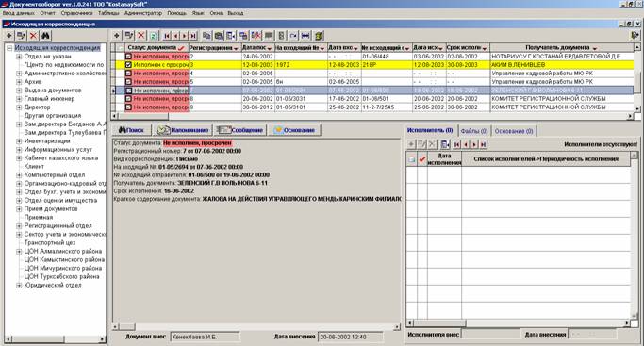644x346 pixels.
Task: Expand the Компьютерный отдел tree node
Action: click(19, 174)
